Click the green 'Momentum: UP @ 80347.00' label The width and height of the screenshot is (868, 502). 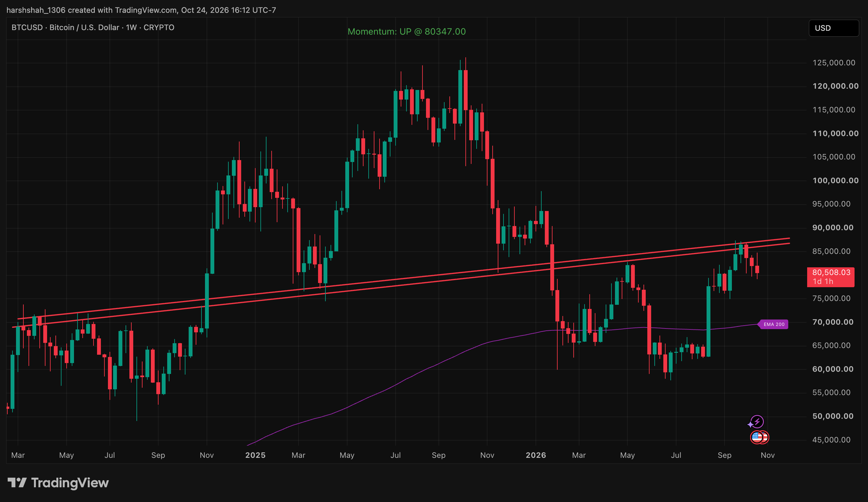tap(406, 32)
